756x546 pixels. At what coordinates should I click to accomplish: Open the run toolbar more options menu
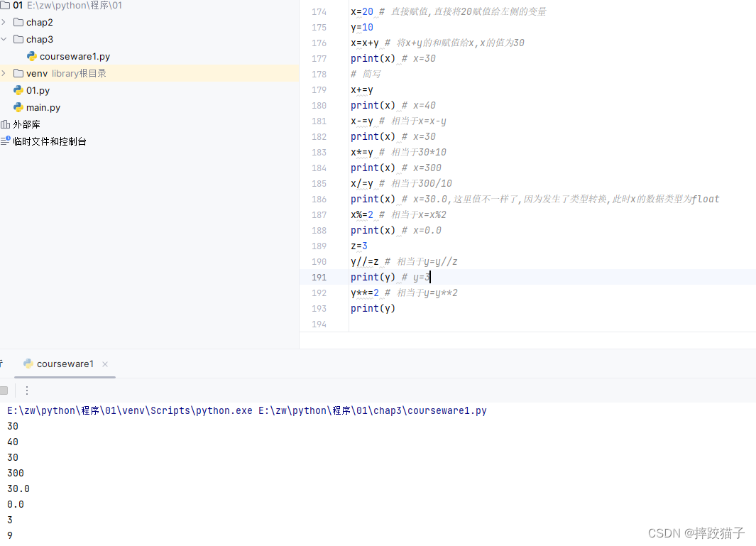coord(27,391)
